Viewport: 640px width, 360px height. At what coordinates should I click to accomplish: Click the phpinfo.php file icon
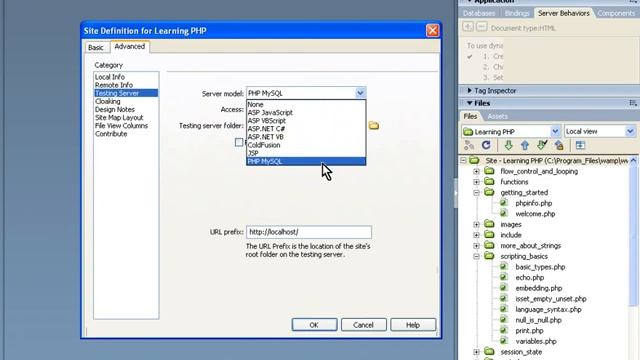click(x=504, y=203)
